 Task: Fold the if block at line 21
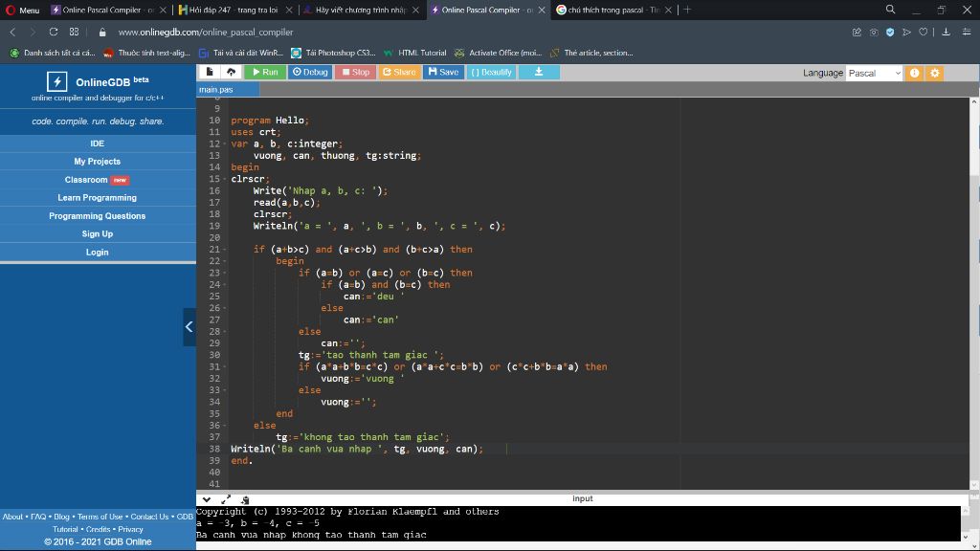tap(224, 250)
